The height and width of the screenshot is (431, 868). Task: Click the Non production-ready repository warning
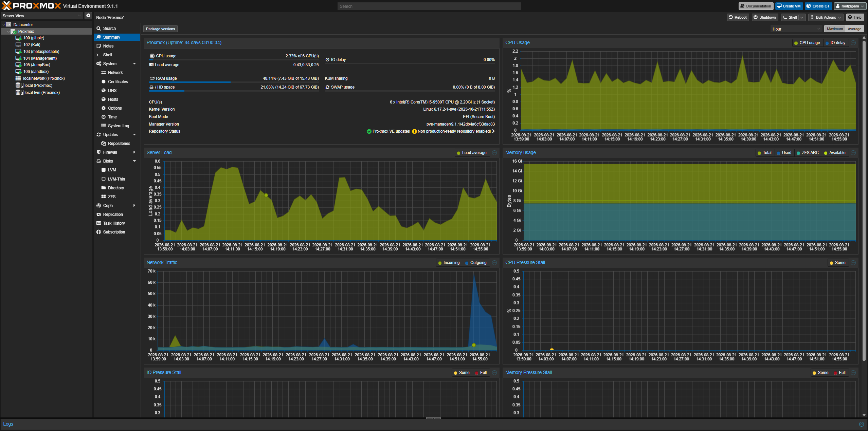point(453,132)
